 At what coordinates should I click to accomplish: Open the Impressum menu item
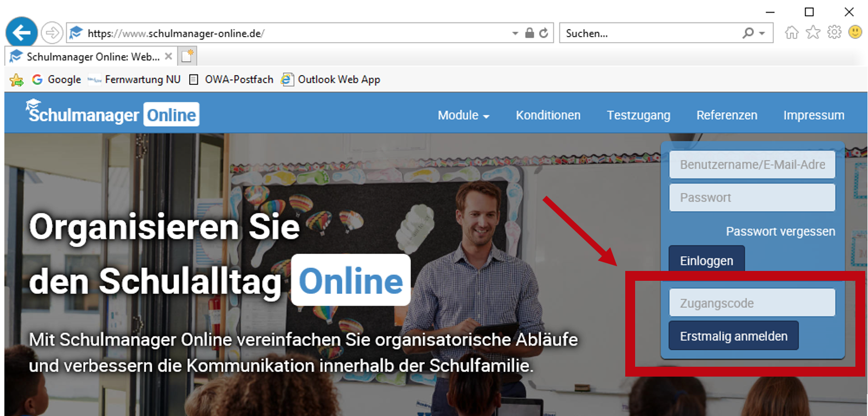(x=814, y=115)
